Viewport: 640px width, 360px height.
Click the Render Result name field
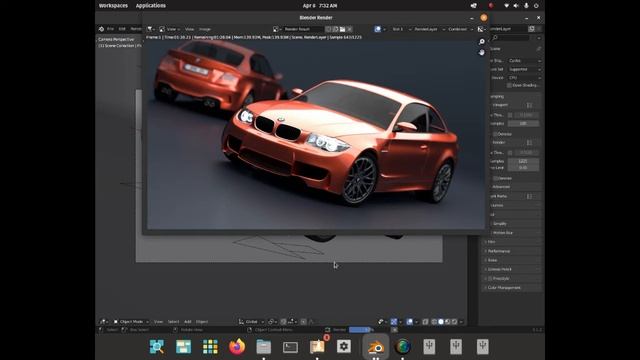[x=303, y=29]
